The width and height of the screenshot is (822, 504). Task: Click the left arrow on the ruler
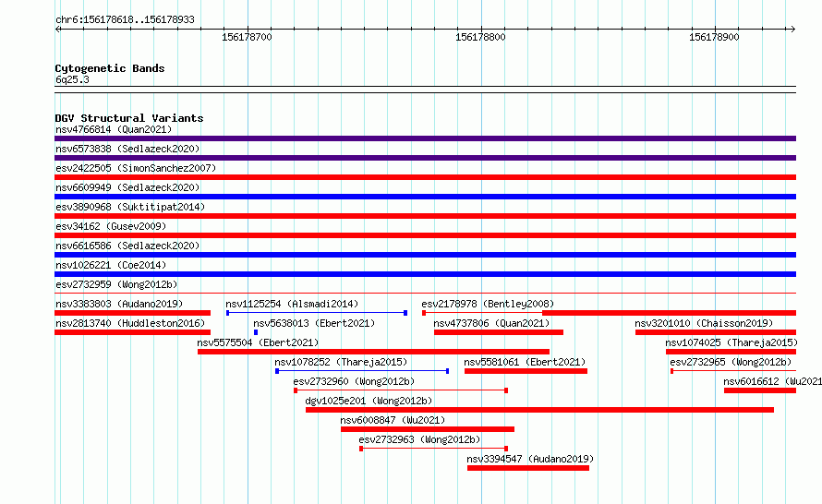click(x=58, y=30)
